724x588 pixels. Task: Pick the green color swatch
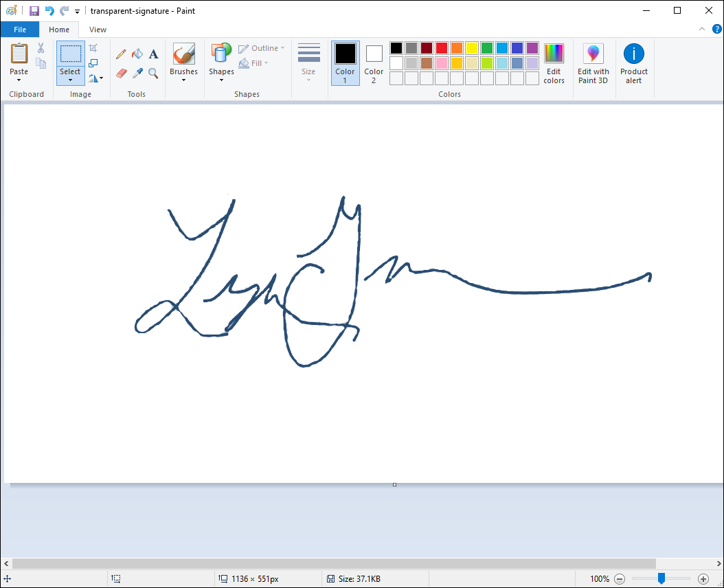coord(487,48)
